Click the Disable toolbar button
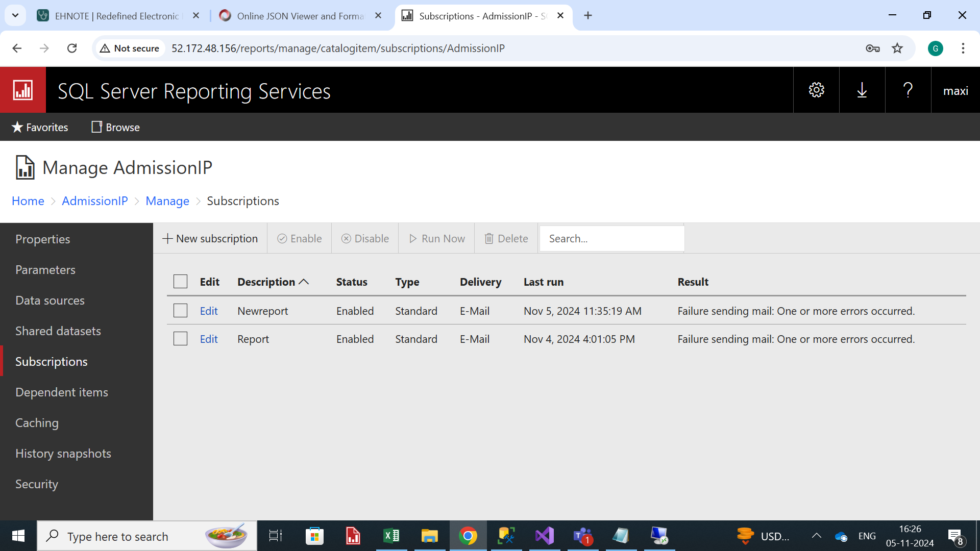The height and width of the screenshot is (551, 980). tap(365, 238)
